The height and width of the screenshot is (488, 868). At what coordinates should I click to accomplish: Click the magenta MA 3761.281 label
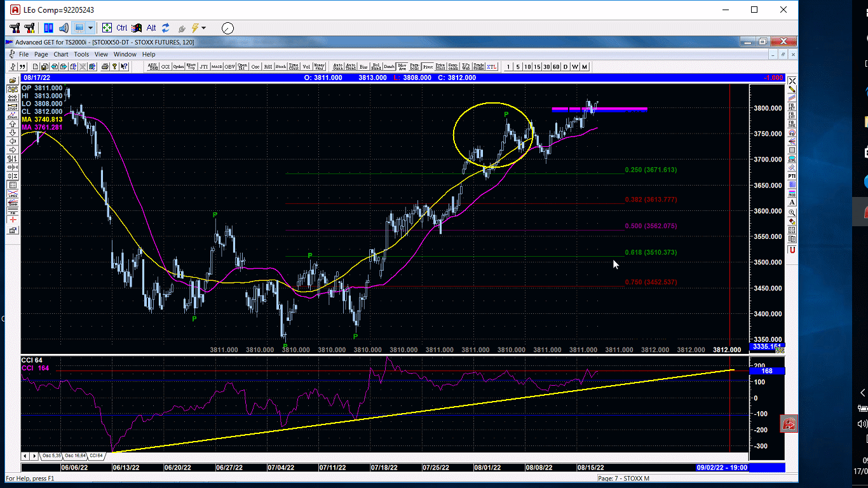tap(42, 127)
